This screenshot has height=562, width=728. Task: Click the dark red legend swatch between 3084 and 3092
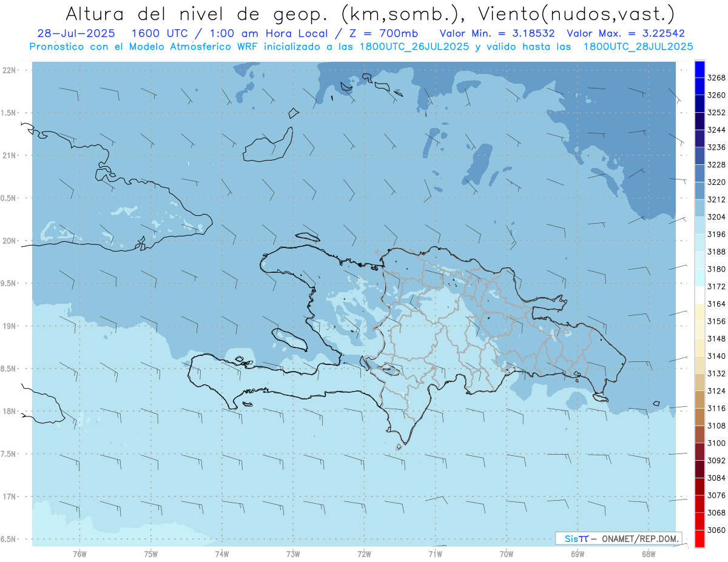(x=699, y=469)
